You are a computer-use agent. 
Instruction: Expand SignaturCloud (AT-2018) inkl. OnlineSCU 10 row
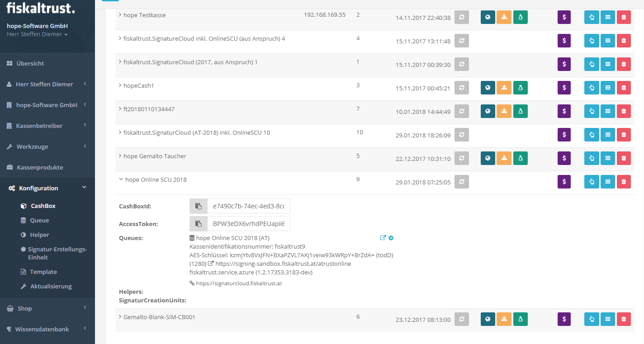120,132
